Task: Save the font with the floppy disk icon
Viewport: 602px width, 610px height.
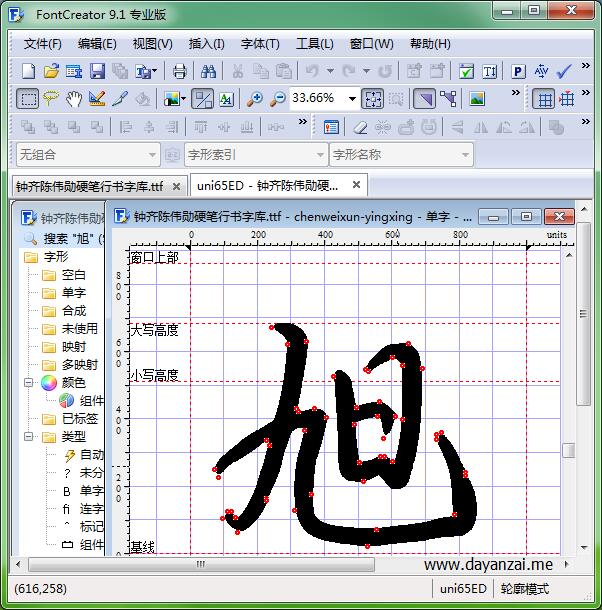Action: click(97, 71)
